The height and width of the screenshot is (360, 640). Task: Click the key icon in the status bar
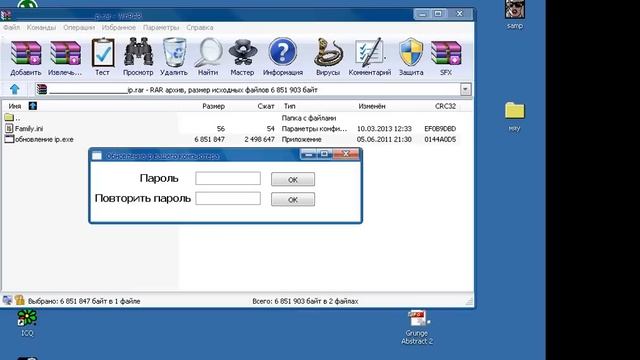(x=20, y=300)
